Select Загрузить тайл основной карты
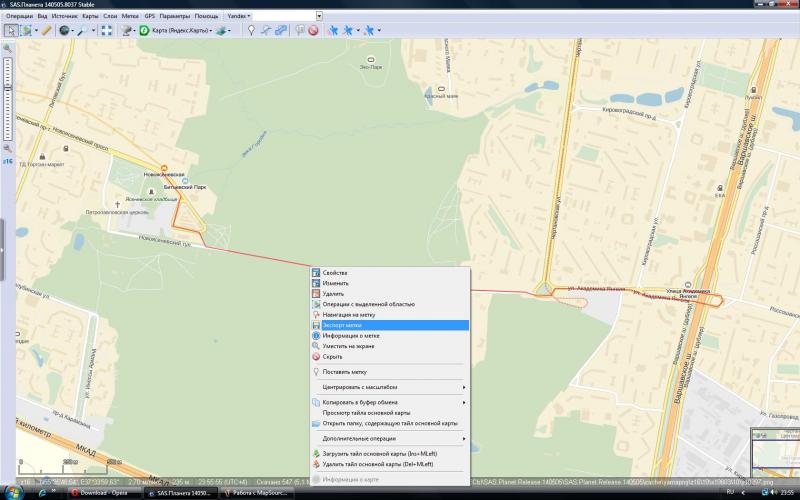The height and width of the screenshot is (500, 800). (390, 454)
